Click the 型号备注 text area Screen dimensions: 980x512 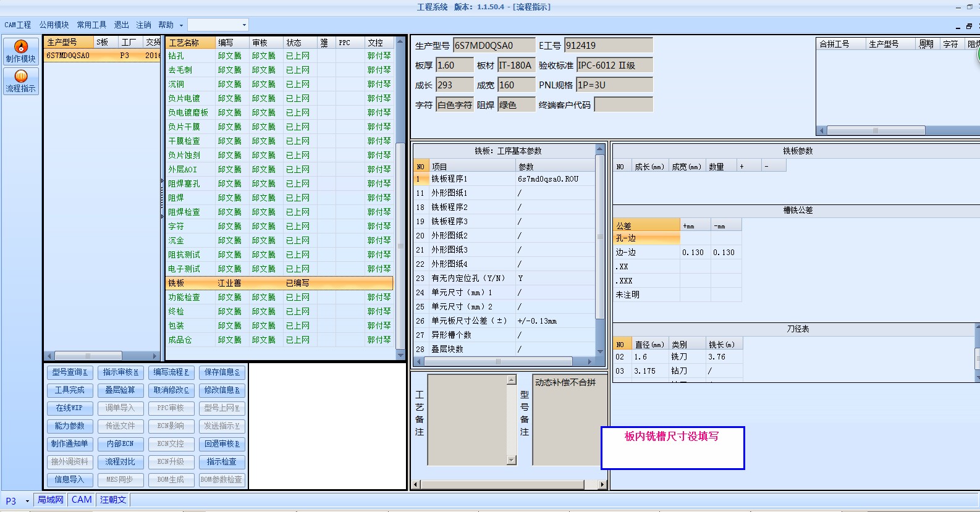(x=570, y=420)
